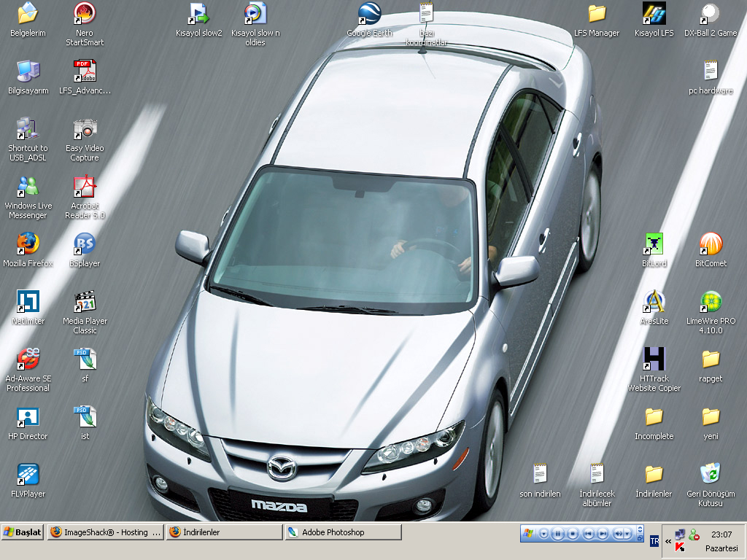Restore media player from toolbar

tap(640, 537)
